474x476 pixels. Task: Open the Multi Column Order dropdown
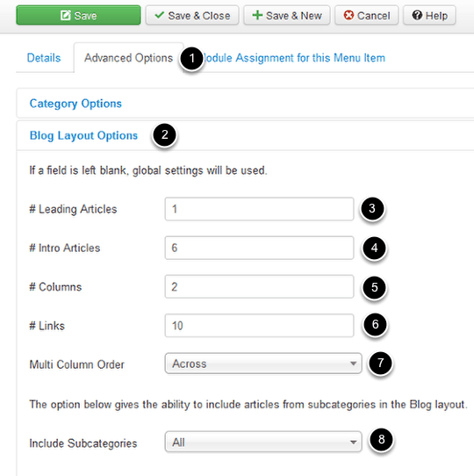click(x=263, y=364)
